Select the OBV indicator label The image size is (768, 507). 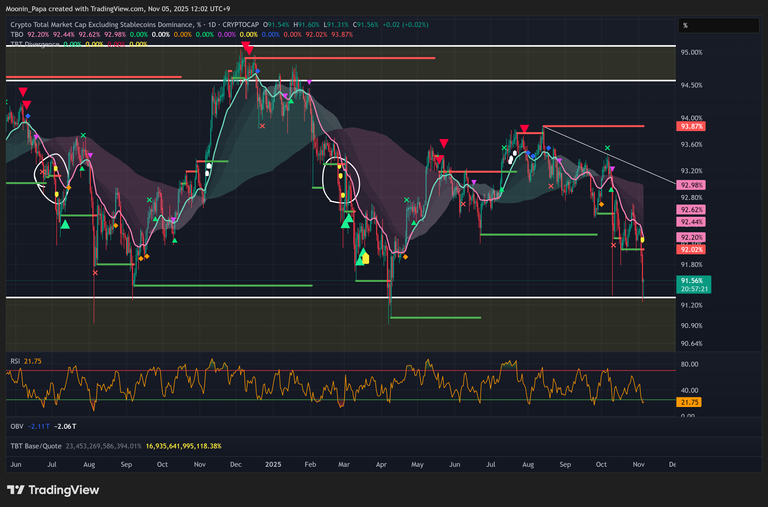[x=16, y=425]
